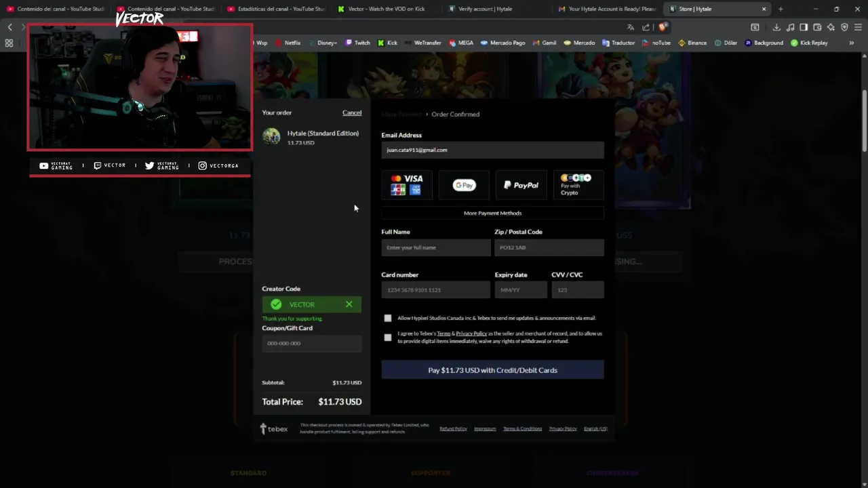
Task: Switch to Your Hytale Account is Ready Gmail tab
Action: [x=606, y=9]
